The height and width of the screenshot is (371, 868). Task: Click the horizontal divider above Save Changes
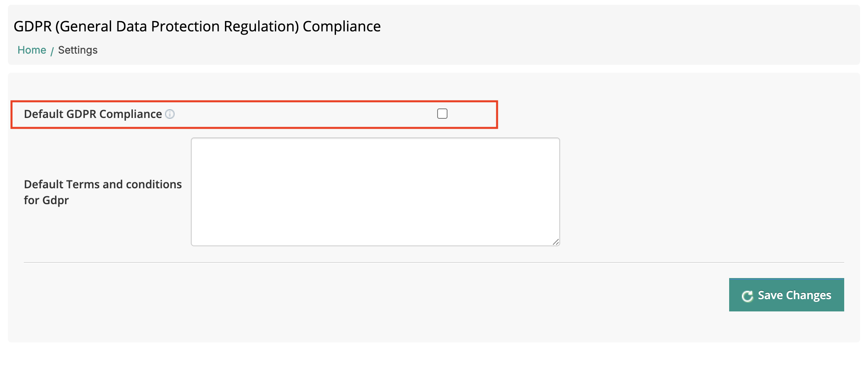coord(434,263)
